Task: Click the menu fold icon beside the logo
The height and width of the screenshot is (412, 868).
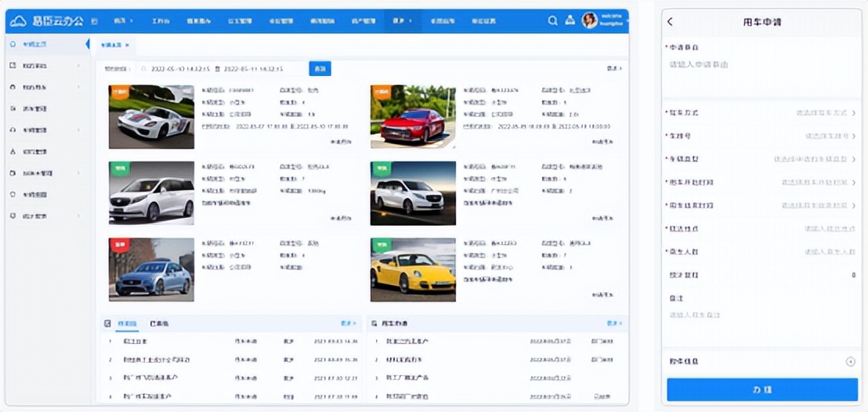Action: pyautogui.click(x=94, y=20)
